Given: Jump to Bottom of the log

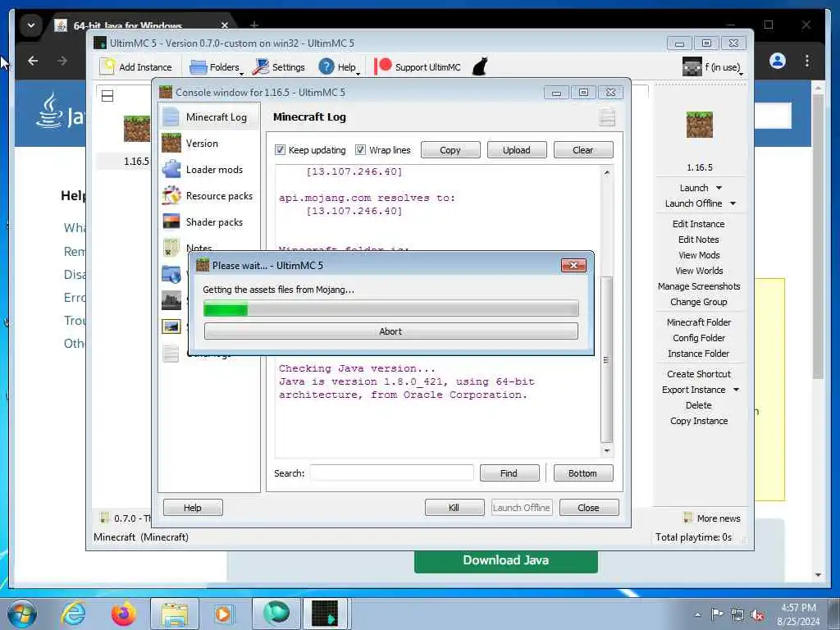Looking at the screenshot, I should [583, 473].
